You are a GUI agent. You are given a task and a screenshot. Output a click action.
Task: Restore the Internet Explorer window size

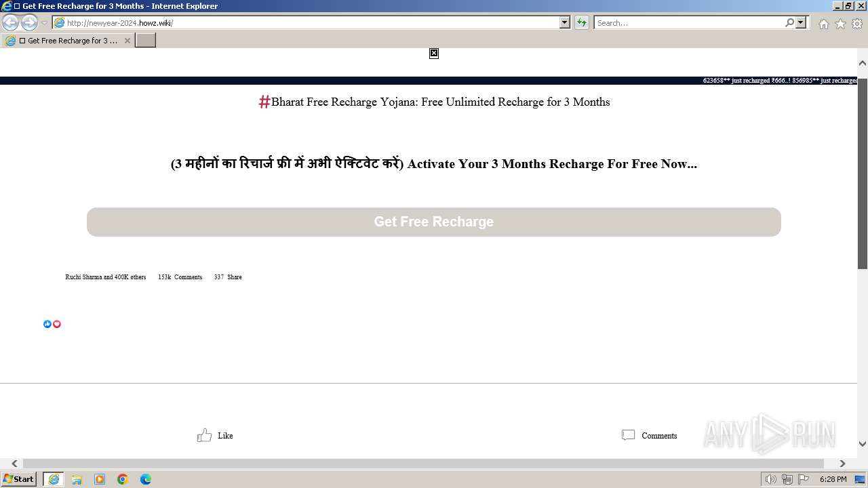pyautogui.click(x=848, y=5)
